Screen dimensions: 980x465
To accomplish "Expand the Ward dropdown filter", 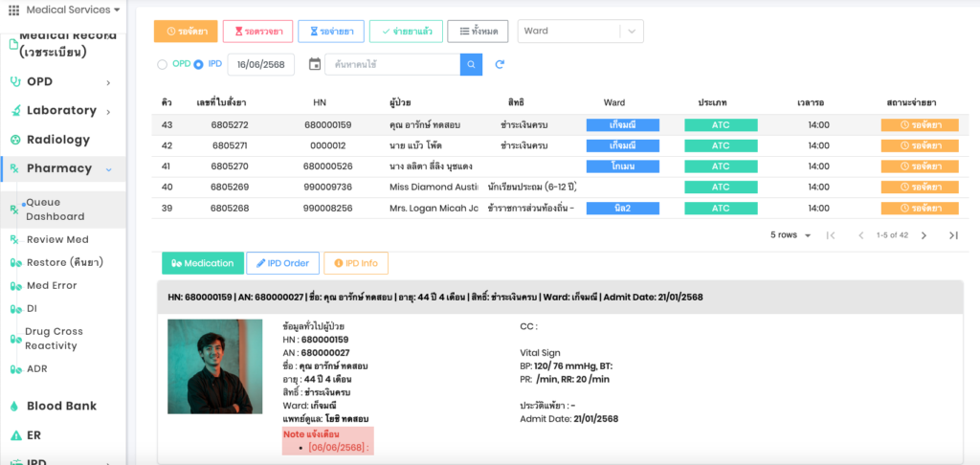I will tap(632, 31).
